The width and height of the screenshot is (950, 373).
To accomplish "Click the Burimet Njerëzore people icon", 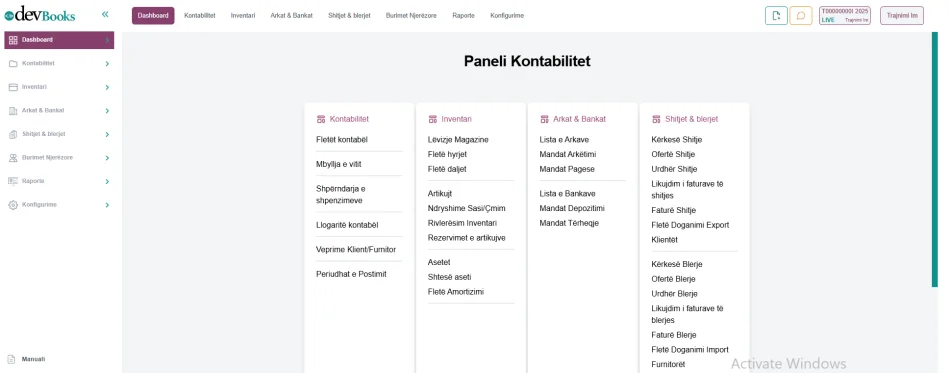I will 13,158.
